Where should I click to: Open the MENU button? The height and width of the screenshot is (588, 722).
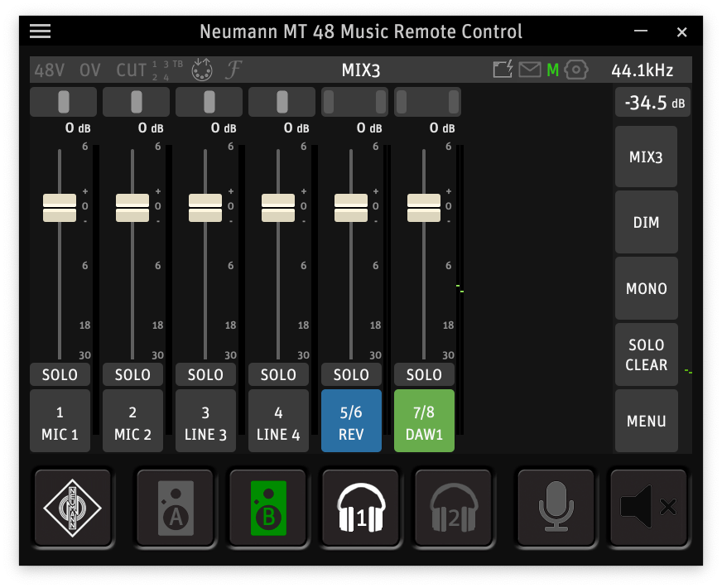coord(646,422)
